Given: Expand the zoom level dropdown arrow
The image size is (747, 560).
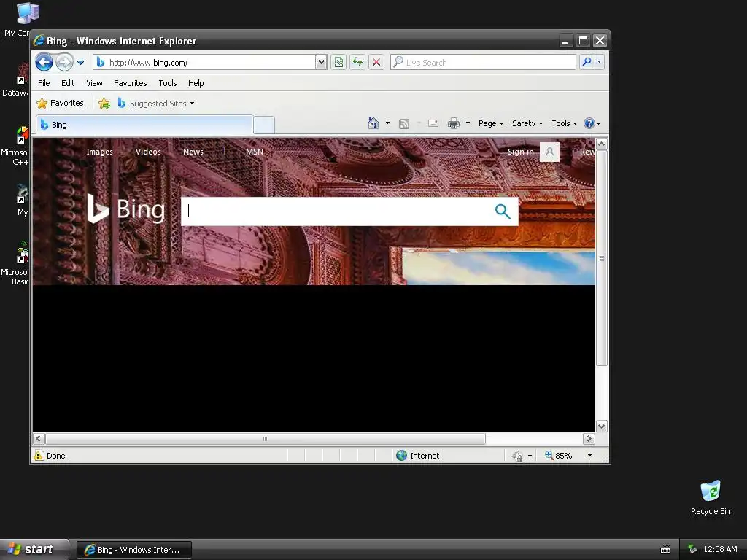Looking at the screenshot, I should 589,456.
